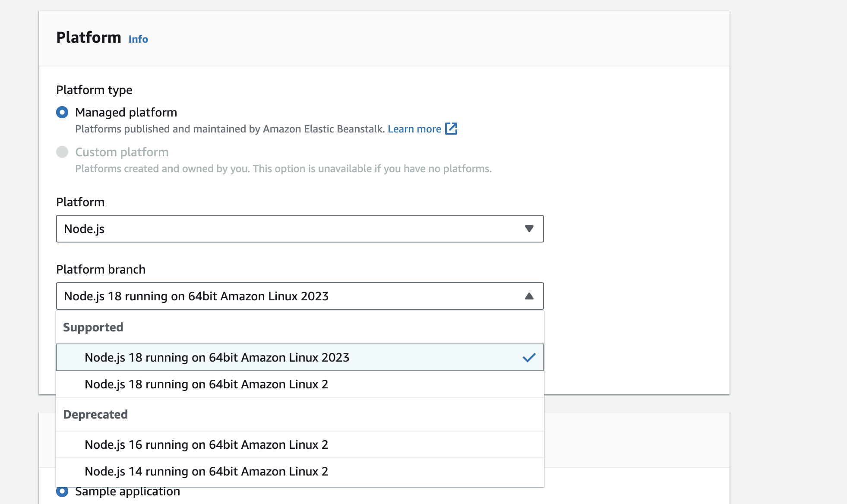Image resolution: width=847 pixels, height=504 pixels.
Task: Pick deprecated Node.js 14 on Amazon Linux 2
Action: pyautogui.click(x=206, y=471)
